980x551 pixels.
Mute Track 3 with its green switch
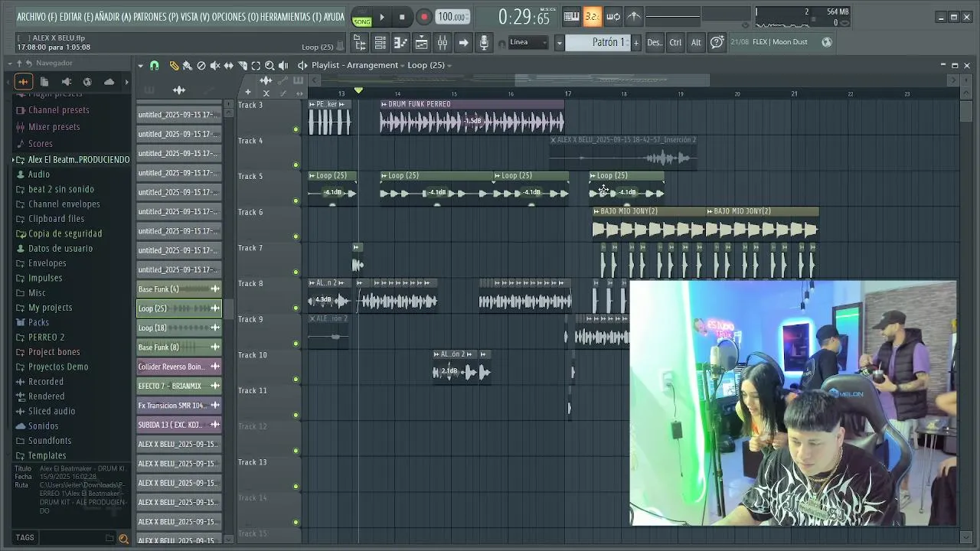[x=296, y=129]
